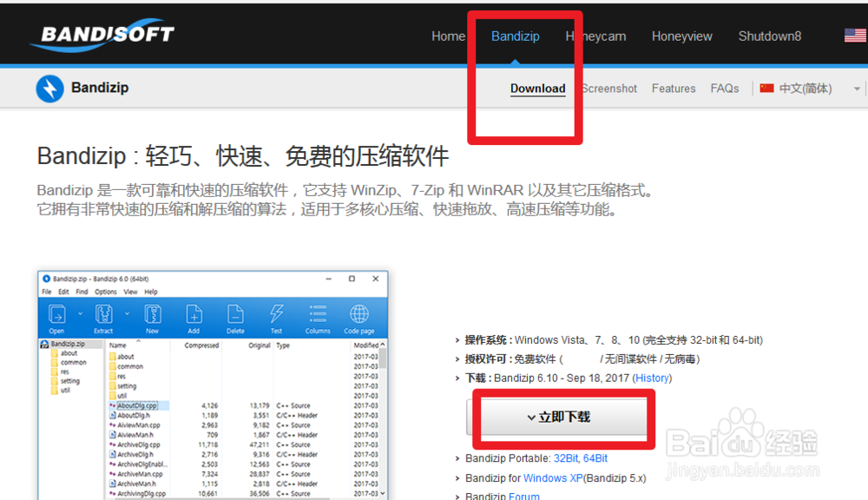The height and width of the screenshot is (500, 868).
Task: Open the Find menu in screenshot
Action: point(82,292)
